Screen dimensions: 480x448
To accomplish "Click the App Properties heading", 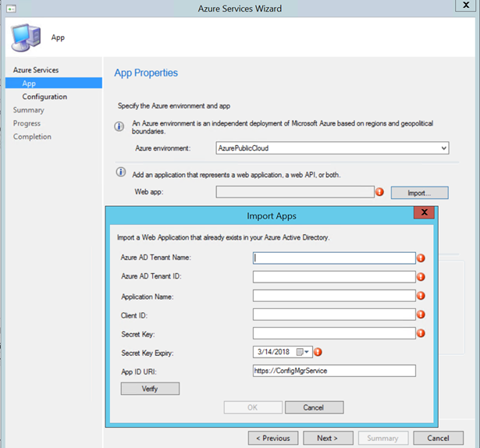I will (x=146, y=73).
